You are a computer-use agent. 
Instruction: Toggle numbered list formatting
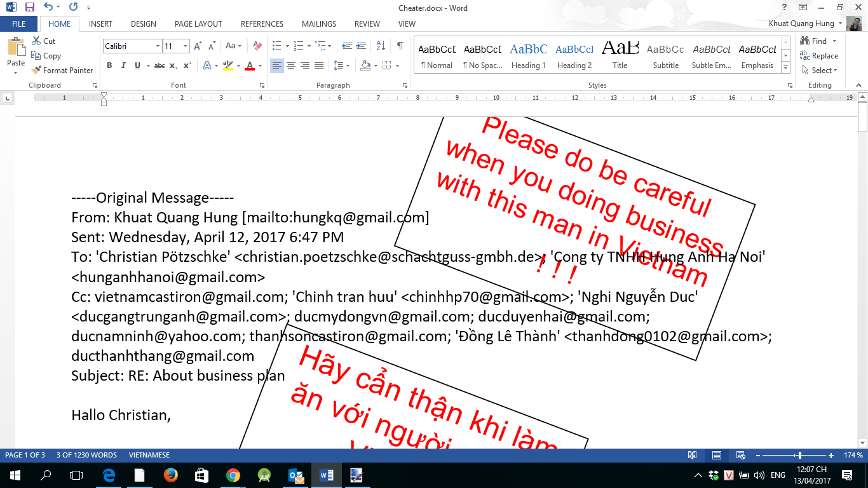298,46
